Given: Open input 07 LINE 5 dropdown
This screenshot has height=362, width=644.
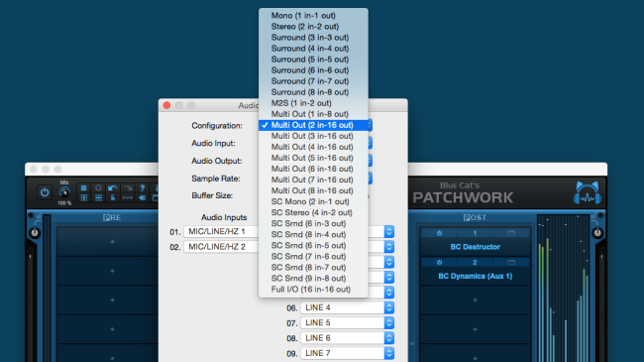Looking at the screenshot, I should (348, 323).
